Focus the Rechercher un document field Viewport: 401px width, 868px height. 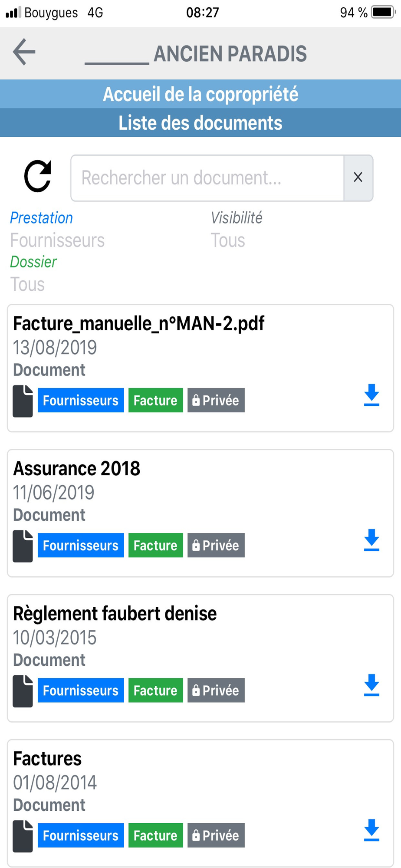pyautogui.click(x=207, y=178)
